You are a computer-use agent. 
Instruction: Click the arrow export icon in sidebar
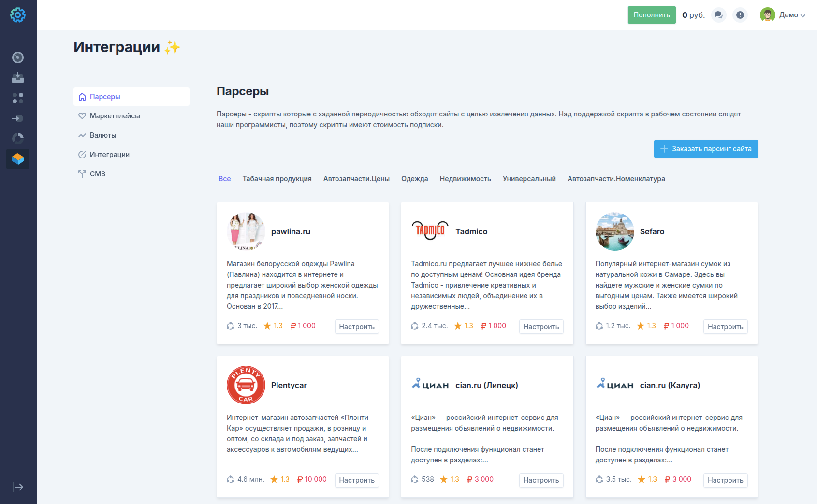pos(18,118)
